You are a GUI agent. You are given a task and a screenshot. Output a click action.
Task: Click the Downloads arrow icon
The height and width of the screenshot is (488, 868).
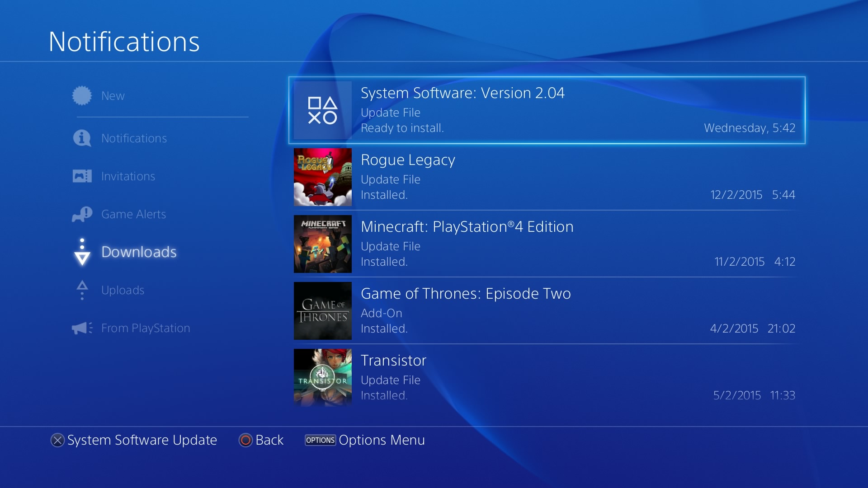click(82, 252)
